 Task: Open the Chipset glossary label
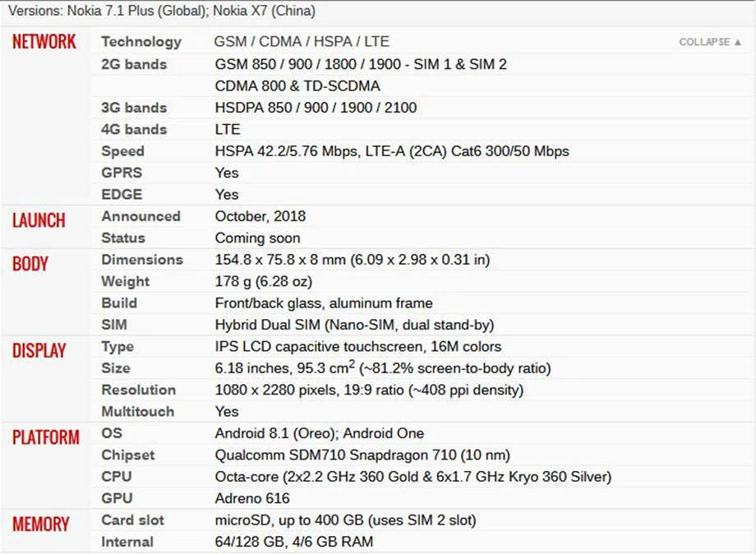(127, 456)
